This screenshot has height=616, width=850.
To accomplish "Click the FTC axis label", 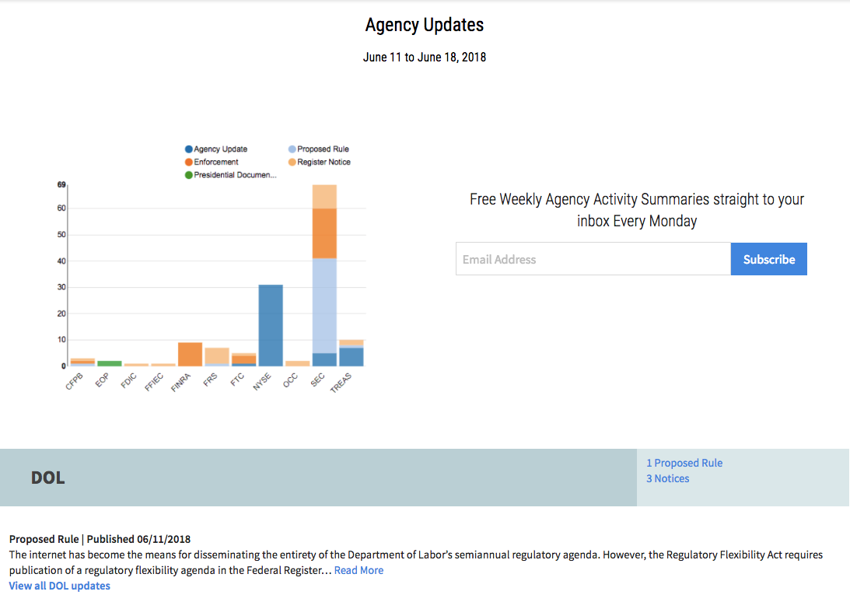I will 237,380.
